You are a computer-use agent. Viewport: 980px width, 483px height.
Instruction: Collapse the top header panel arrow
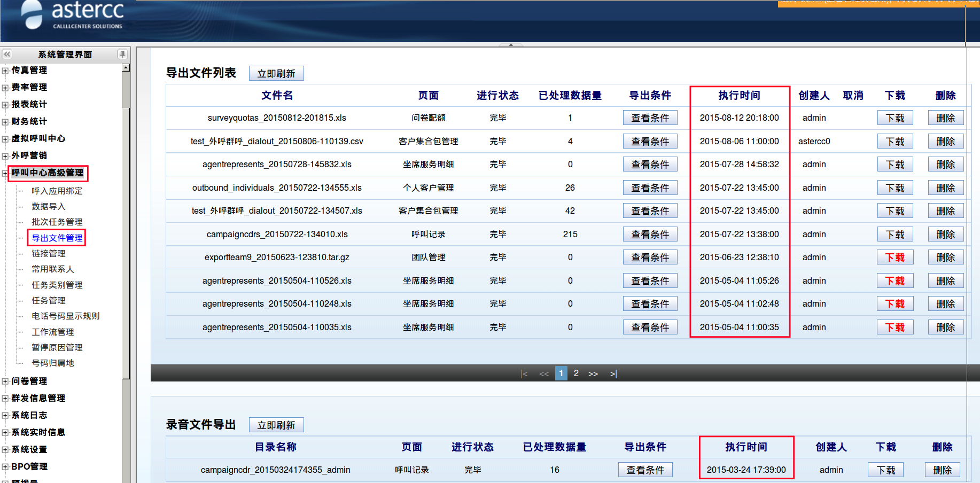click(511, 45)
